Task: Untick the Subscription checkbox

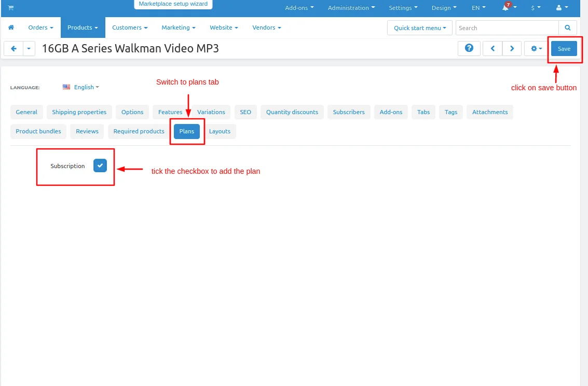Action: click(100, 166)
